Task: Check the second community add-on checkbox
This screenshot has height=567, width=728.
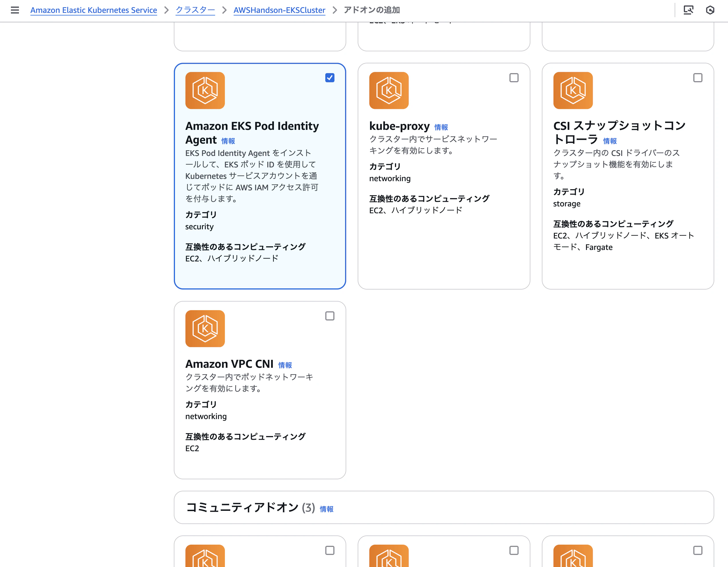Action: [x=514, y=550]
